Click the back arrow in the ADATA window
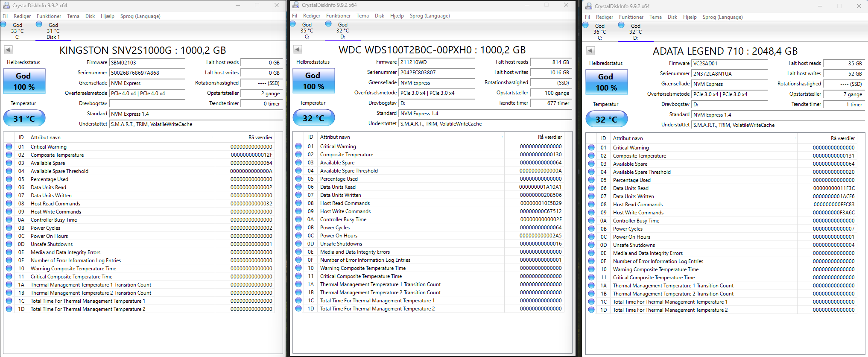Viewport: 868px width, 357px height. [590, 50]
